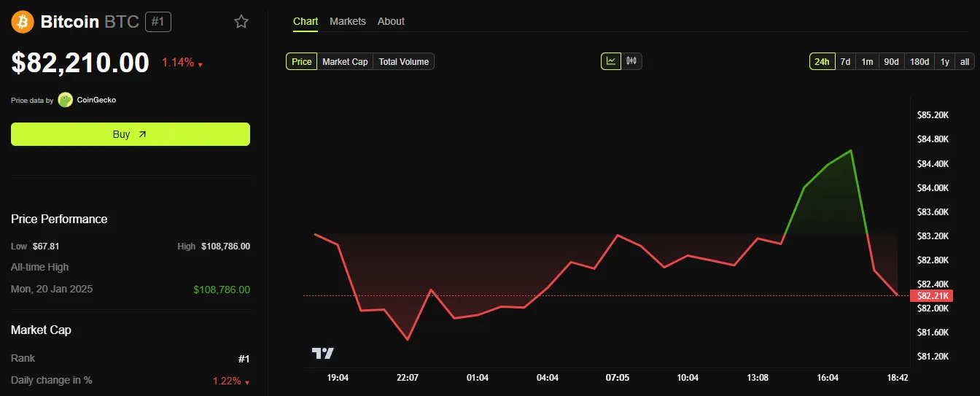The height and width of the screenshot is (396, 980).
Task: Click the All-time High label
Action: click(x=40, y=267)
